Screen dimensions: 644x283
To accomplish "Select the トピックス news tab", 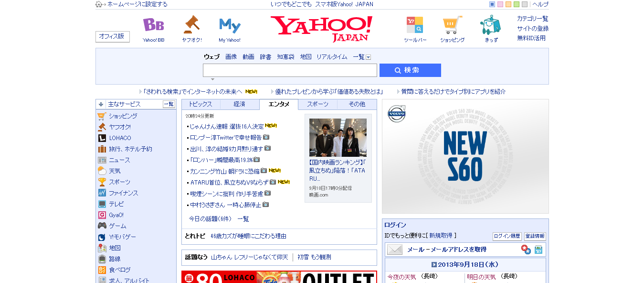I will click(x=201, y=104).
